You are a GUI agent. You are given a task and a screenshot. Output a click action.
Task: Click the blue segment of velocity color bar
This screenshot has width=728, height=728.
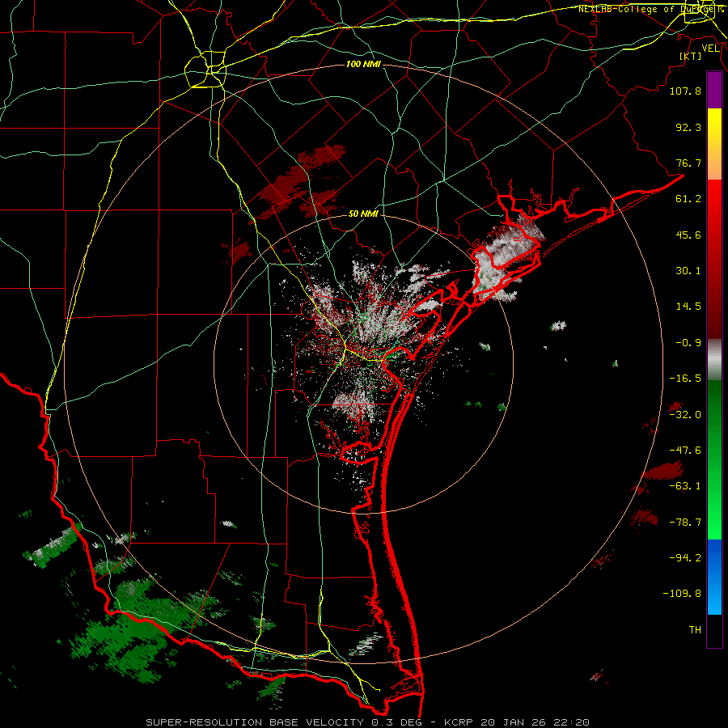714,577
